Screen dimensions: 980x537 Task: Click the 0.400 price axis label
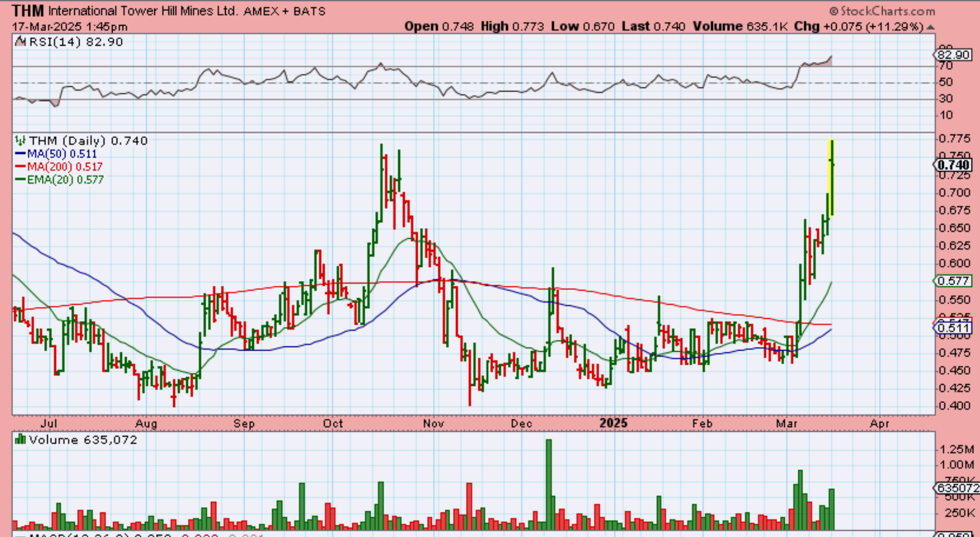[x=955, y=406]
